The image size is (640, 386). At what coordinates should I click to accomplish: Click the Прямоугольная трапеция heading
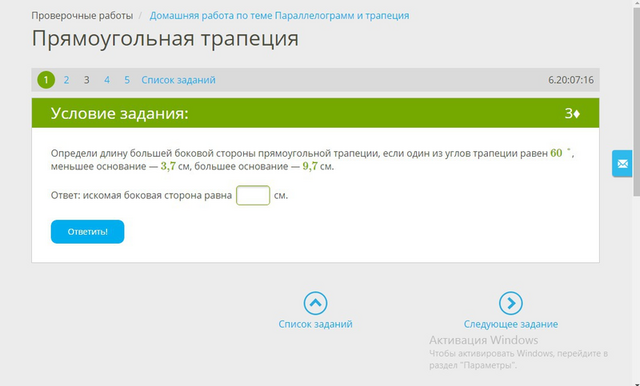pos(165,39)
